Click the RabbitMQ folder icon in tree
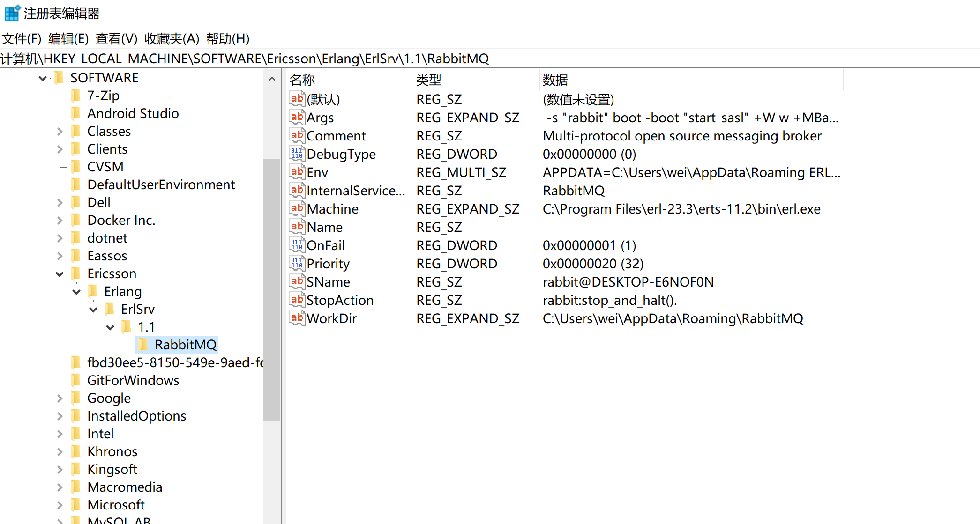Viewport: 980px width, 524px height. (x=143, y=345)
